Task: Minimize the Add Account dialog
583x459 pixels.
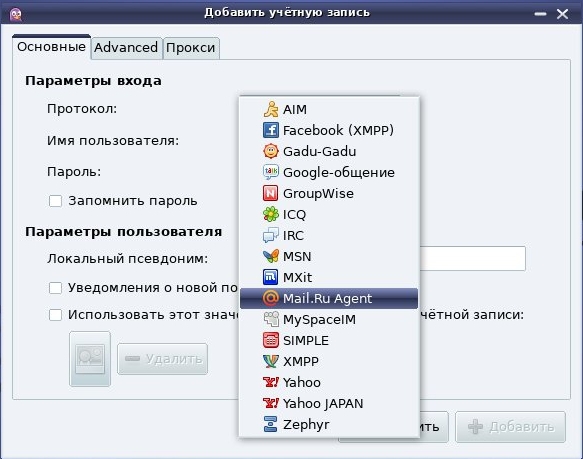Action: pyautogui.click(x=540, y=14)
